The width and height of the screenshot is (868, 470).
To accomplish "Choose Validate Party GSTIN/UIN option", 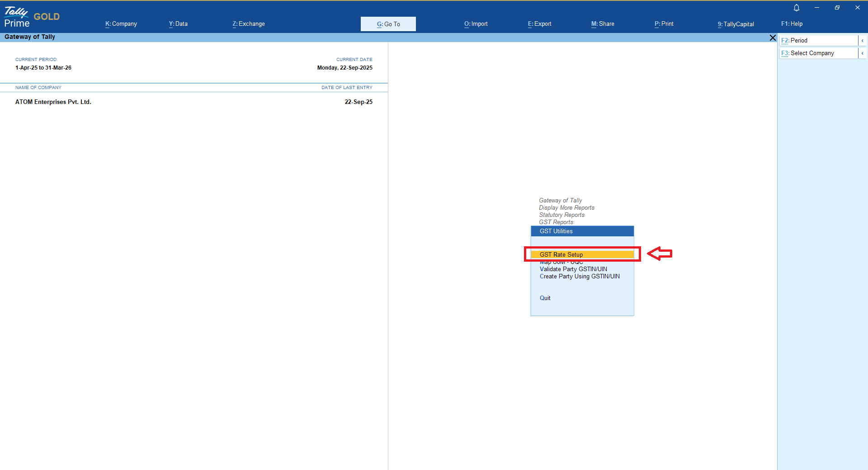I will click(x=573, y=269).
